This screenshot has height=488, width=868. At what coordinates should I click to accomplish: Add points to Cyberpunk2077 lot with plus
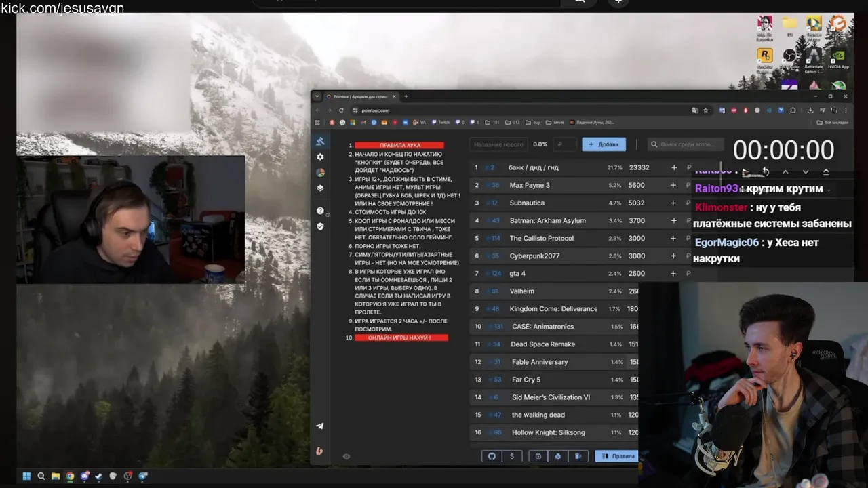click(673, 256)
